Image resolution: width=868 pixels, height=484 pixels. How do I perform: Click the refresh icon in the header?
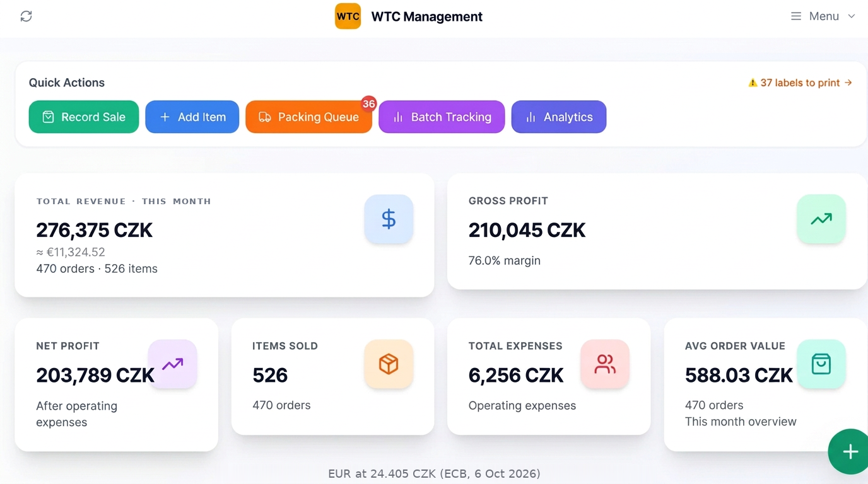click(26, 16)
